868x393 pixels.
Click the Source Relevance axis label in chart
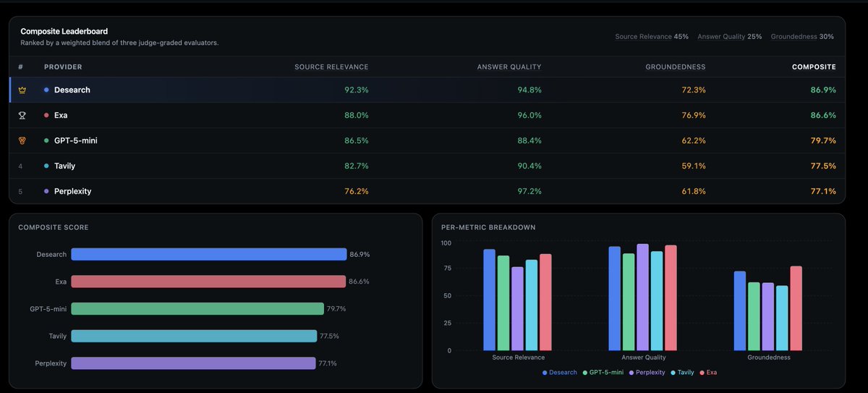(x=518, y=358)
